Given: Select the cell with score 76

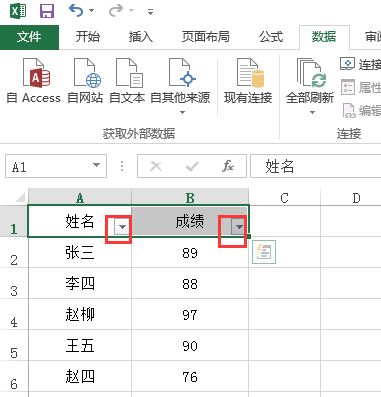Looking at the screenshot, I should pos(190,376).
